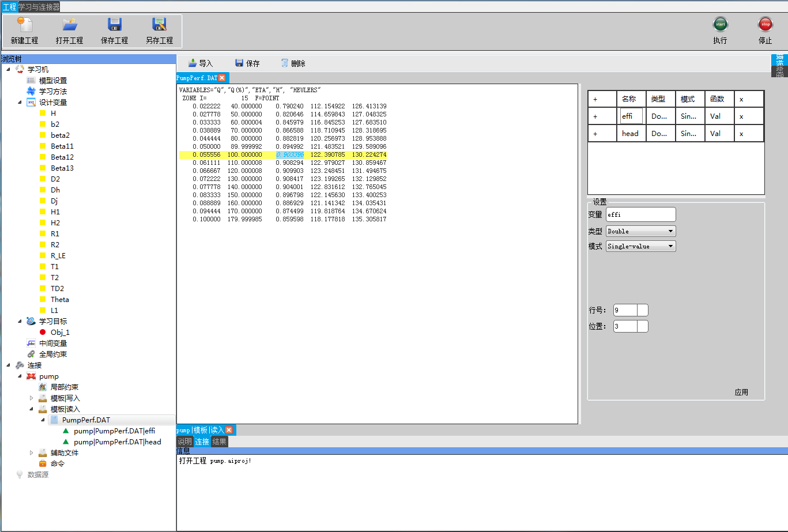Switch to the 连接 tab
This screenshot has width=788, height=532.
202,442
